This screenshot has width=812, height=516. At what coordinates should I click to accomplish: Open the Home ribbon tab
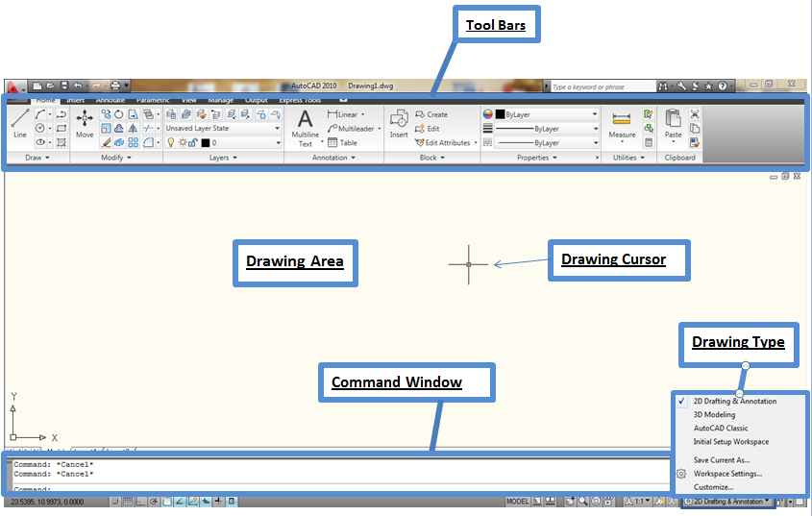pyautogui.click(x=45, y=100)
